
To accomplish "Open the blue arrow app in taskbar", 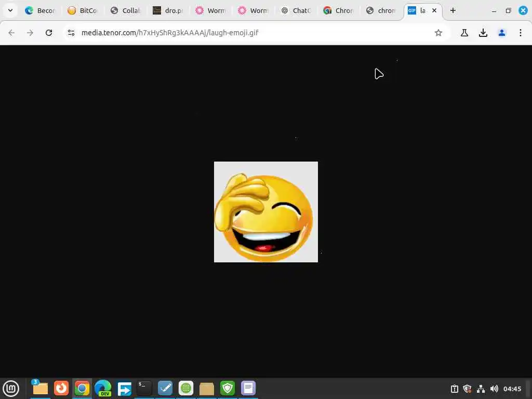I will pos(124,389).
